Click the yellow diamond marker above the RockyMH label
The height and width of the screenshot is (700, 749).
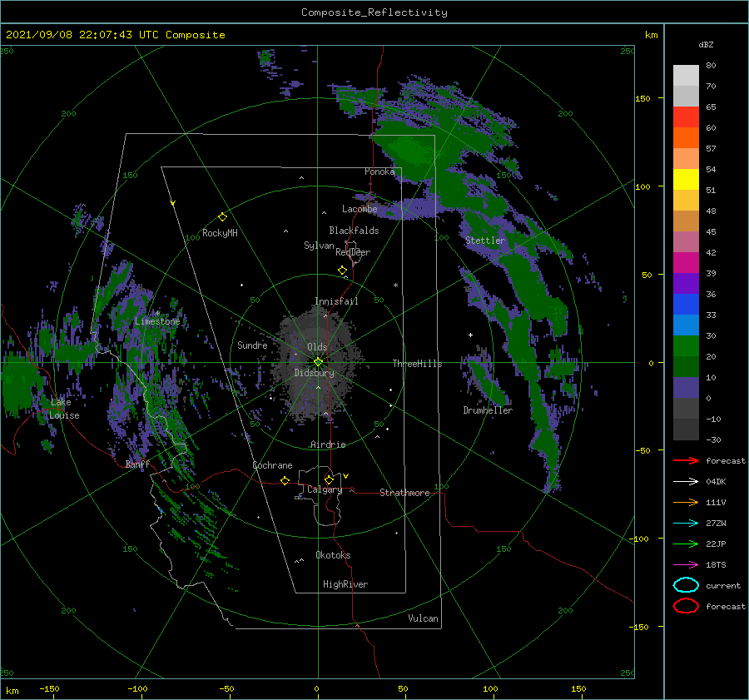222,217
